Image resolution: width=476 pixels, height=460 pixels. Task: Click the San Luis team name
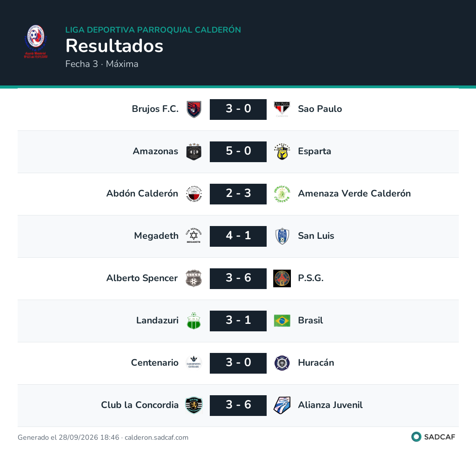[x=316, y=236]
